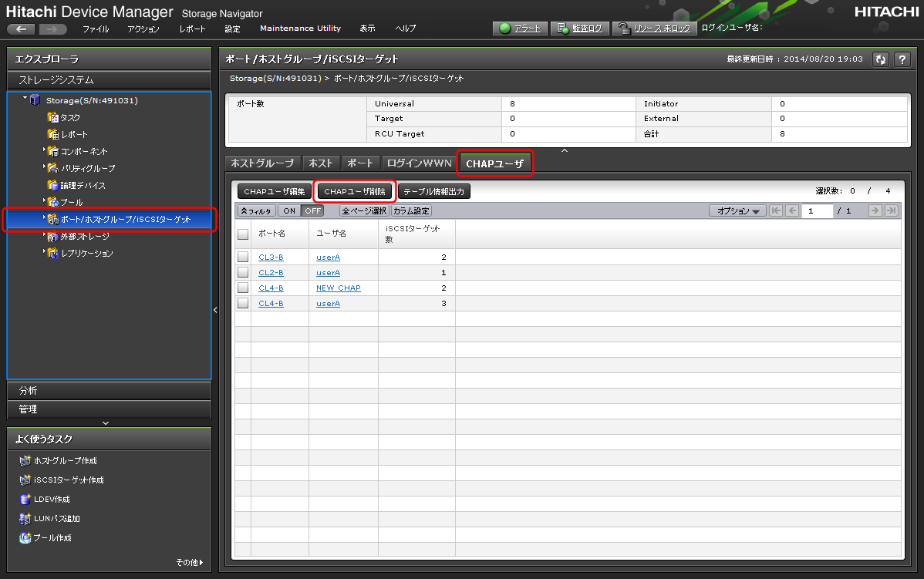The image size is (924, 579).
Task: Check the select-all checkbox in table header
Action: [243, 234]
